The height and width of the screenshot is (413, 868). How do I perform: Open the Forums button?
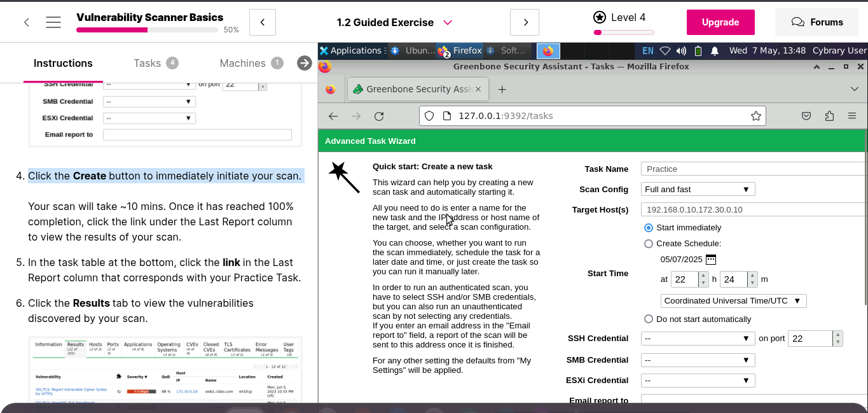point(817,22)
